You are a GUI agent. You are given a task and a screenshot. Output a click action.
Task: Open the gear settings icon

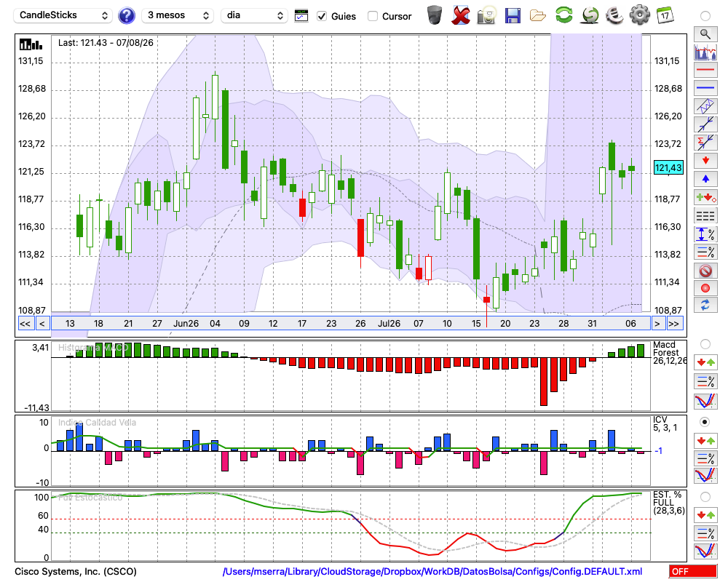tap(639, 15)
